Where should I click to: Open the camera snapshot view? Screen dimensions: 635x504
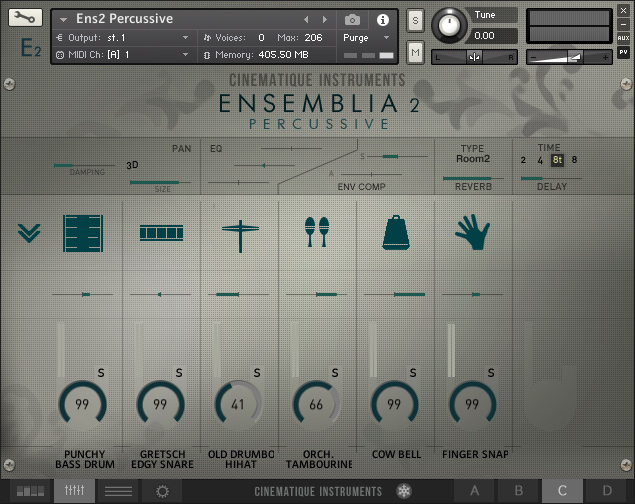(352, 19)
